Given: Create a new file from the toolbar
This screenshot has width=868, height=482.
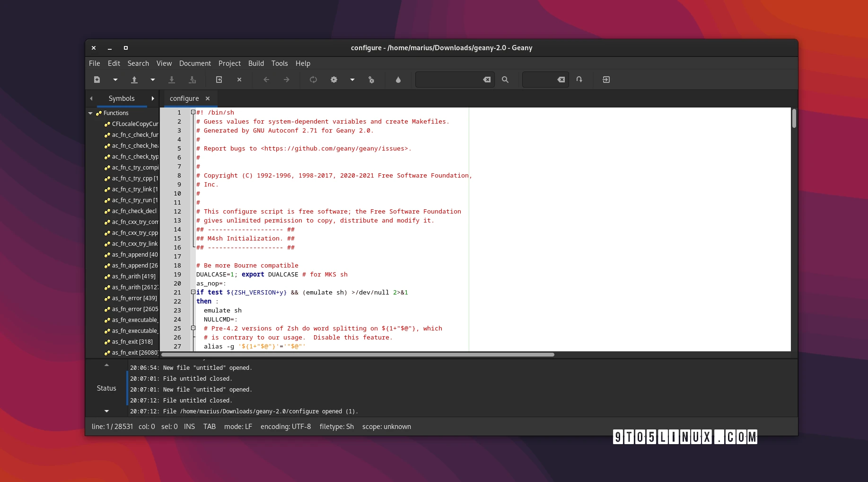Looking at the screenshot, I should [x=96, y=80].
